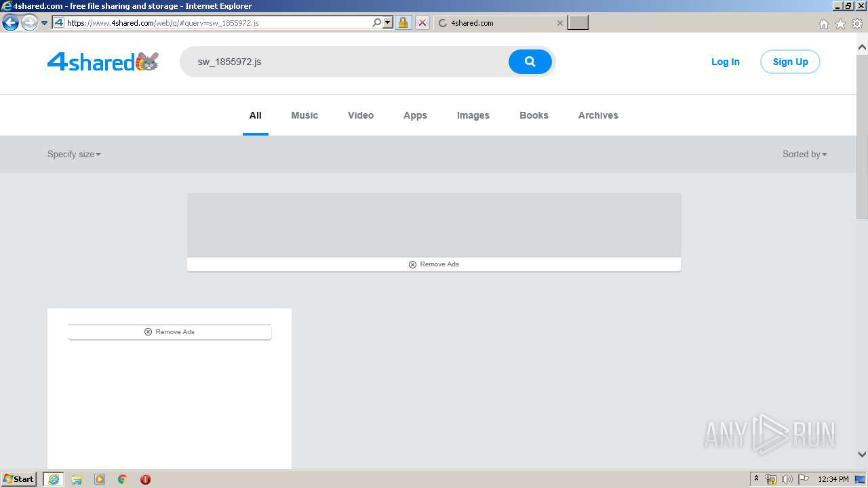Expand the Specify size dropdown
Viewport: 868px width, 488px height.
[74, 154]
